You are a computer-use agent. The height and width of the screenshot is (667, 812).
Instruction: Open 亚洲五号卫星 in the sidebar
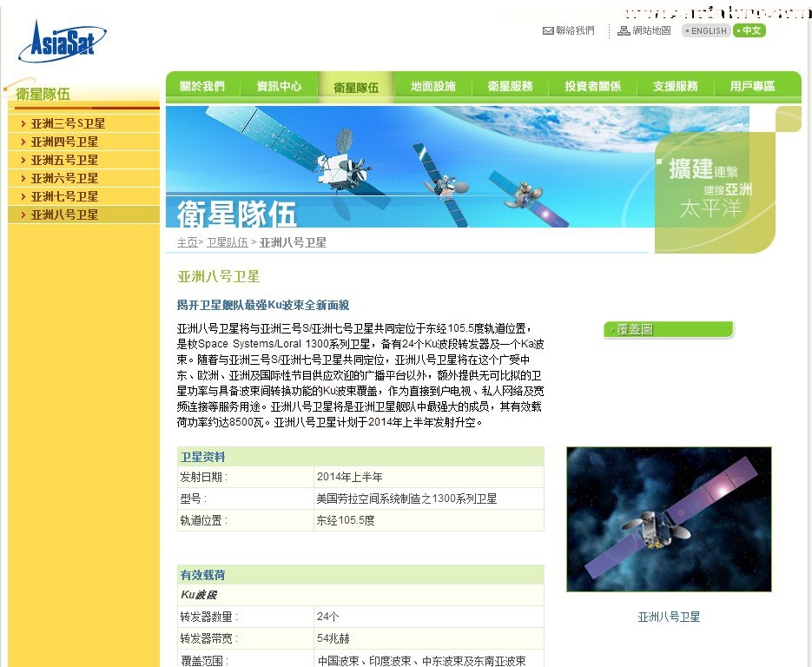64,160
